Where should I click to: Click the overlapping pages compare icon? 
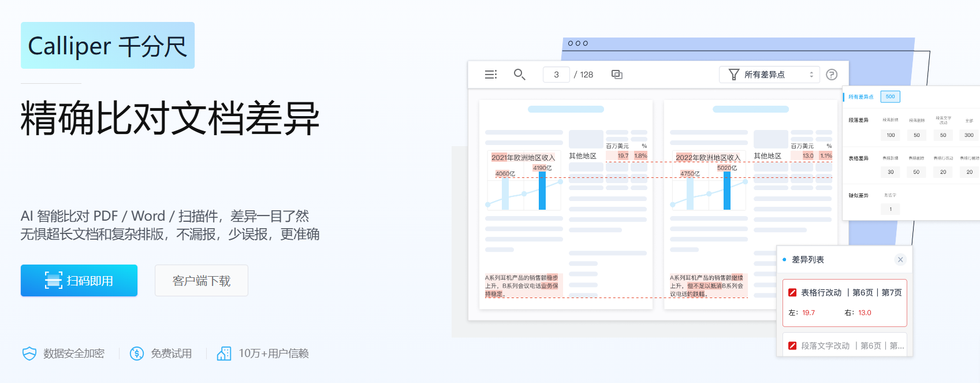(617, 75)
